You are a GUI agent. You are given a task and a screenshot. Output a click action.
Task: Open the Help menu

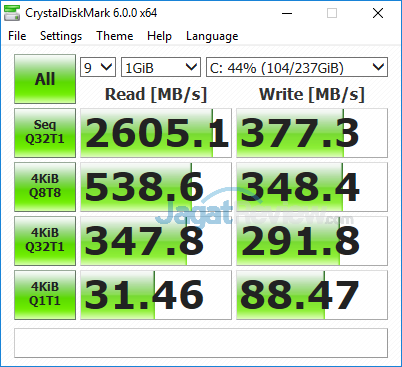tap(159, 36)
